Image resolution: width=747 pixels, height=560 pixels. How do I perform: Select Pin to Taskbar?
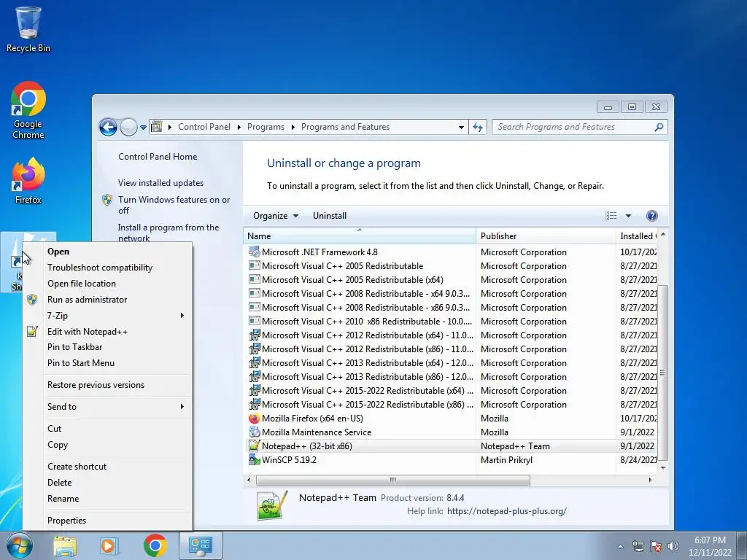[x=108, y=347]
